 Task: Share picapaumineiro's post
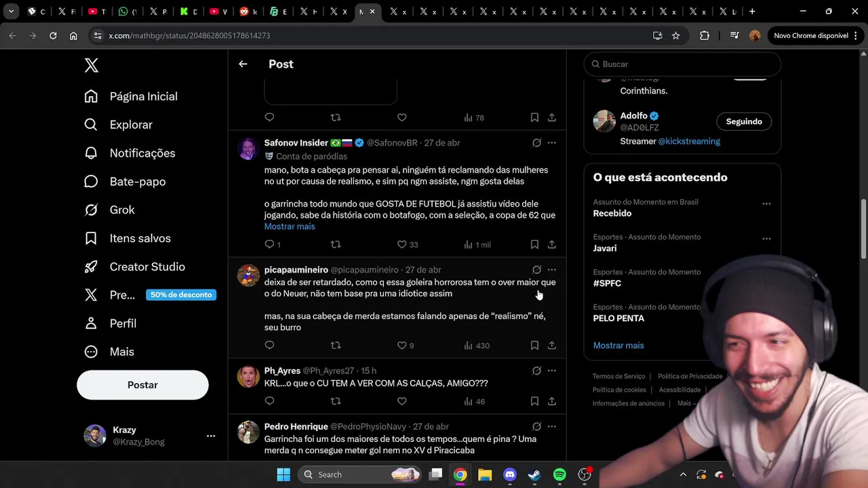[x=552, y=346]
